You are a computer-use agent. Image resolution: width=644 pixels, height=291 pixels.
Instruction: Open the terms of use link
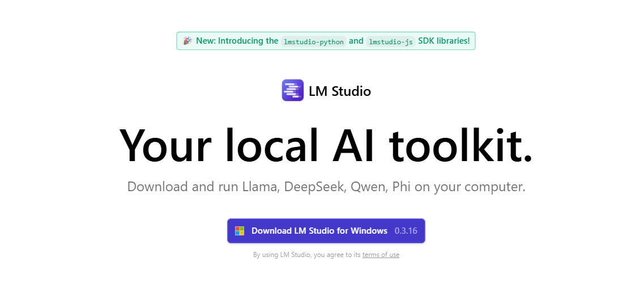pos(381,255)
